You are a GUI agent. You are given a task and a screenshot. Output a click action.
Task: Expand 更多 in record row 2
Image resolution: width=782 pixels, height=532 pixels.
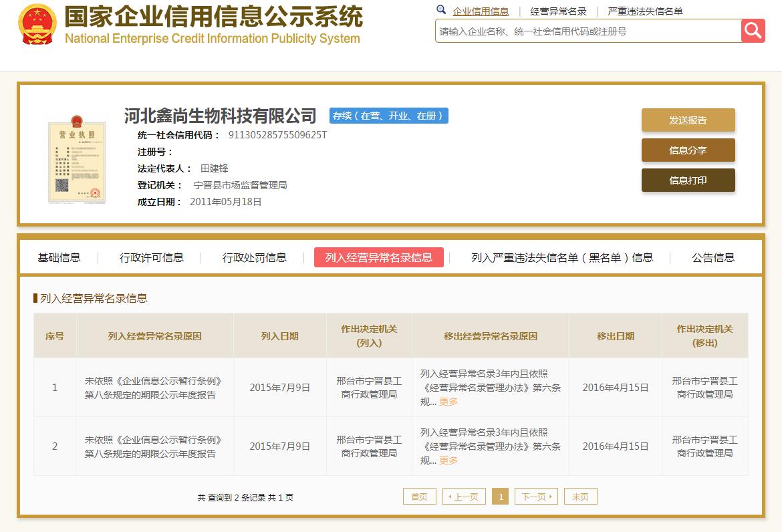point(448,460)
